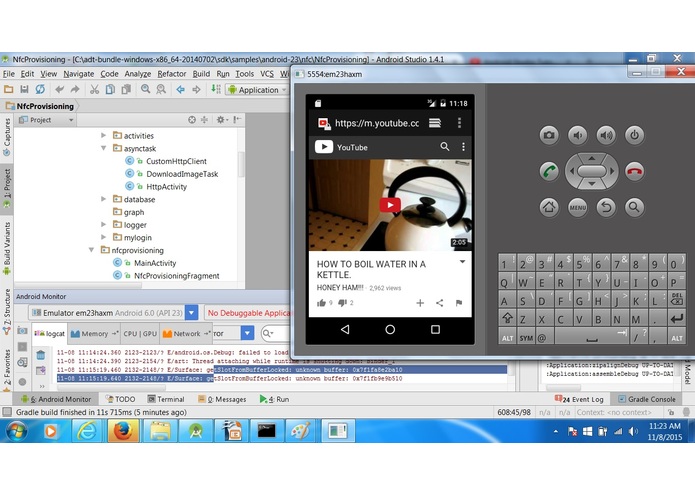Open the File menu
This screenshot has height=494, width=695.
pyautogui.click(x=8, y=74)
